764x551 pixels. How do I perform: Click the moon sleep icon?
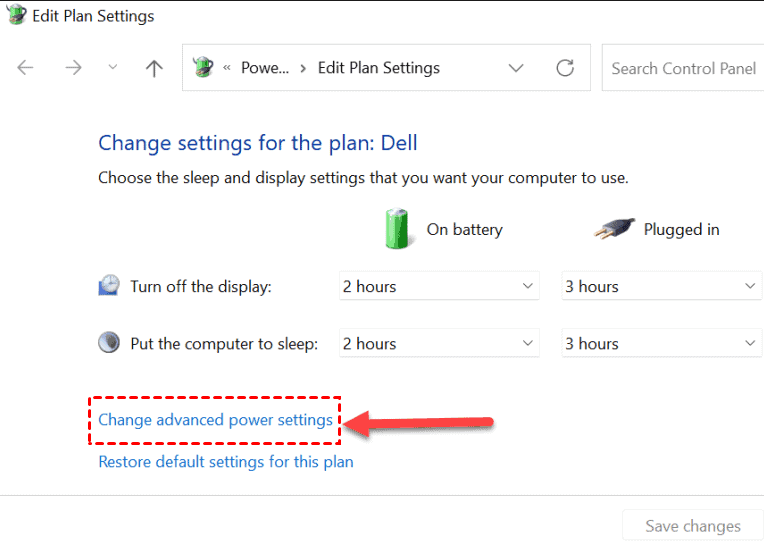click(x=109, y=343)
